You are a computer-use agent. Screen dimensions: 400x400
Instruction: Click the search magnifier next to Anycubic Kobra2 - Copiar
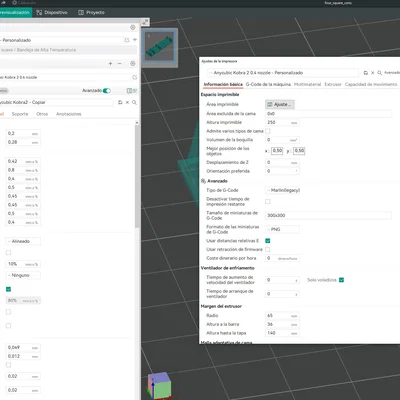[134, 102]
